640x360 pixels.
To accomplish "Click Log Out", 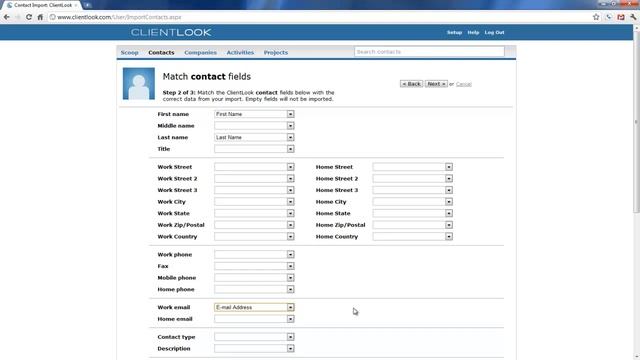I will pos(494,32).
